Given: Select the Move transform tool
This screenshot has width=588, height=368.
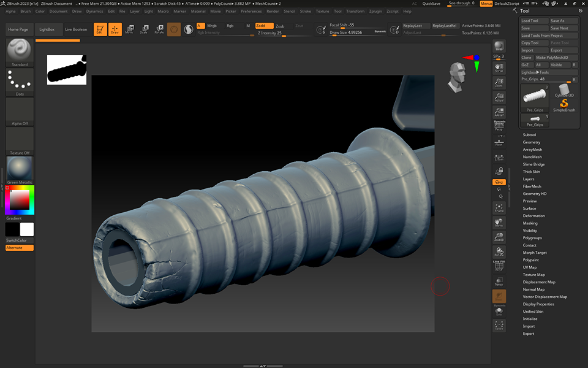Looking at the screenshot, I should (x=129, y=29).
